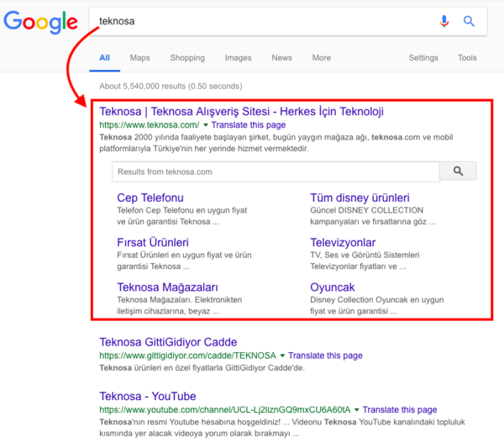
Task: Click the teknosa.com site search magnifier button
Action: coord(458,171)
